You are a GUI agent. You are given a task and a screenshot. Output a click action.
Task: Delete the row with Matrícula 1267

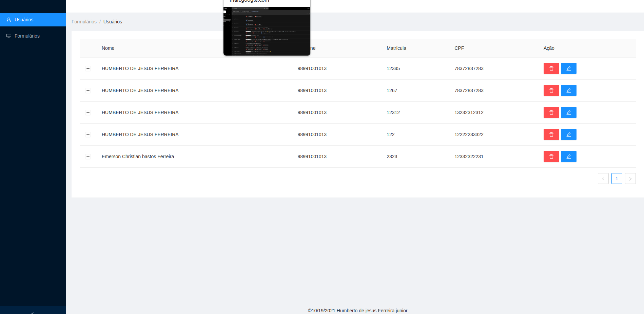[x=551, y=90]
